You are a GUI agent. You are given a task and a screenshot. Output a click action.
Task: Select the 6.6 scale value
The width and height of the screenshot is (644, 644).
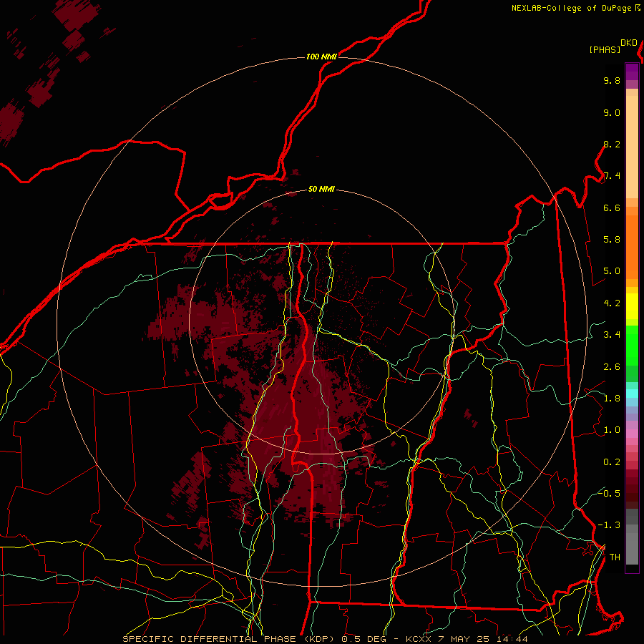[612, 208]
